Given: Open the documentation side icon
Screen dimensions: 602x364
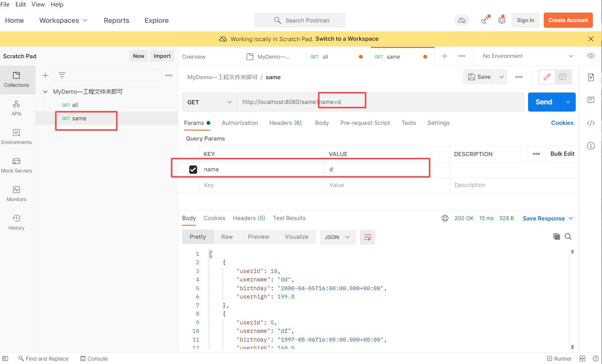Looking at the screenshot, I should pos(591,77).
